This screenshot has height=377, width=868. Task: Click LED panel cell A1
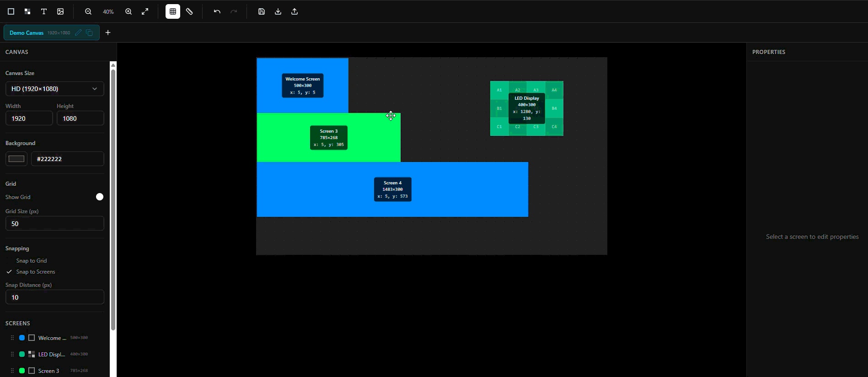click(499, 90)
